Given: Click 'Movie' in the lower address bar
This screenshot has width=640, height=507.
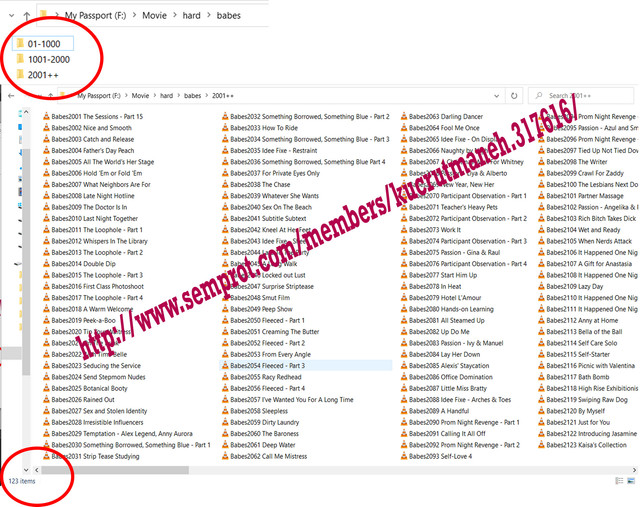Looking at the screenshot, I should click(140, 96).
